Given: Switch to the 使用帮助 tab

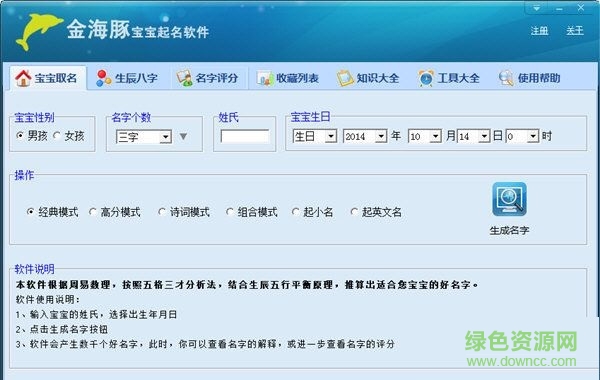Looking at the screenshot, I should pyautogui.click(x=530, y=78).
